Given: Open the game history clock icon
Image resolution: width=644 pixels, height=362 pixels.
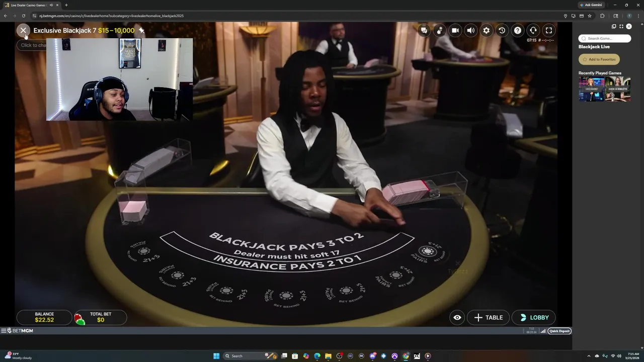Looking at the screenshot, I should (x=502, y=30).
